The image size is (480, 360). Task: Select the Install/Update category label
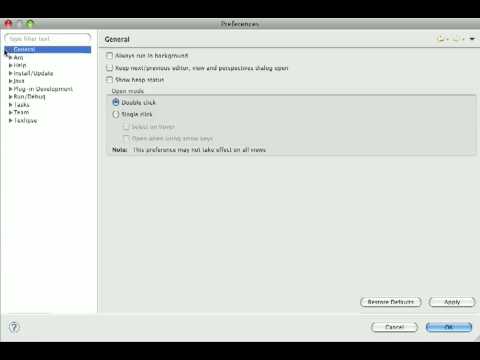tap(33, 73)
